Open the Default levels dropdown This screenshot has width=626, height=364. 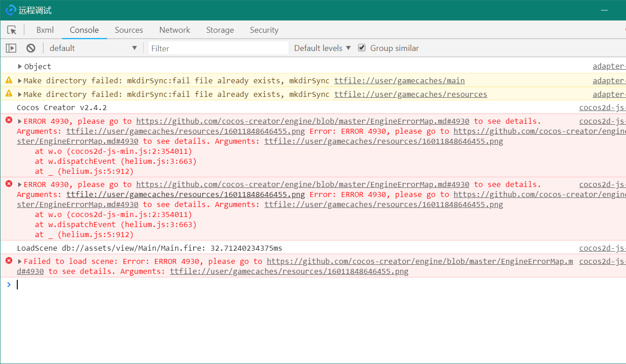coord(322,48)
